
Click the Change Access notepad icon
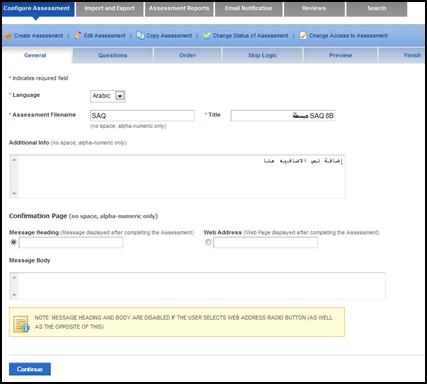303,35
